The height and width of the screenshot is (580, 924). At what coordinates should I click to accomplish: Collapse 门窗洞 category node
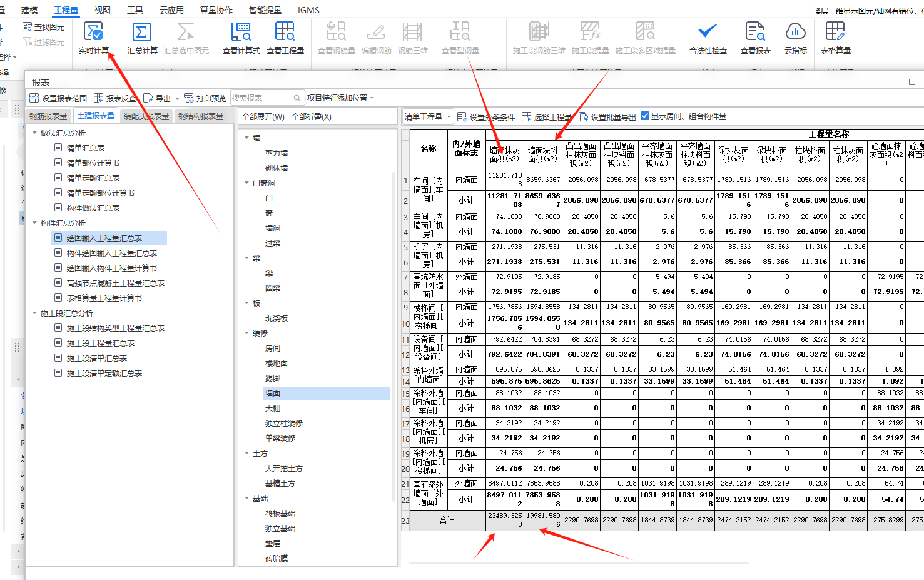point(246,183)
